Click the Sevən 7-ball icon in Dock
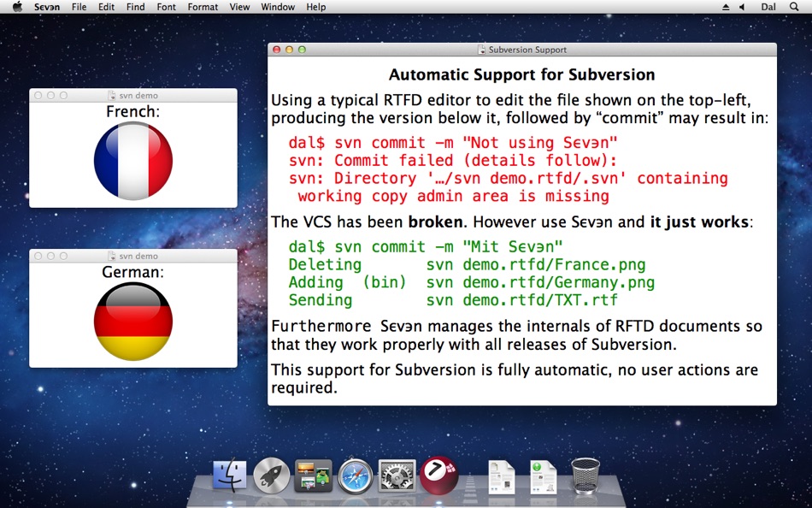The height and width of the screenshot is (508, 812). pos(438,474)
